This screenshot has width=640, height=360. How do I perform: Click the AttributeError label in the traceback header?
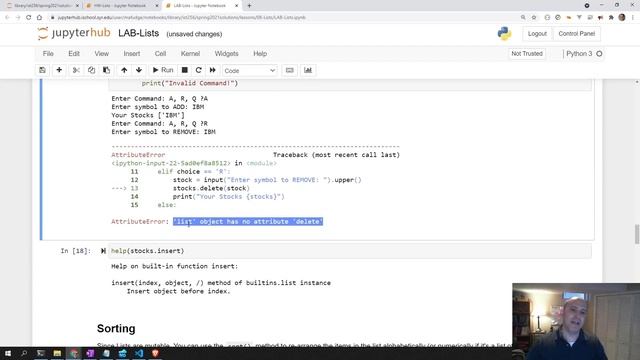pos(138,155)
